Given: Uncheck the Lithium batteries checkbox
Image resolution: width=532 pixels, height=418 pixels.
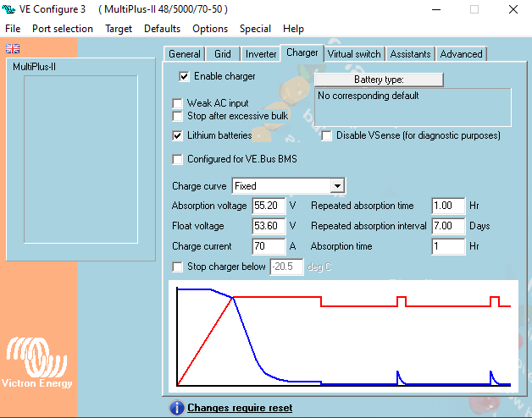Looking at the screenshot, I should coord(177,136).
